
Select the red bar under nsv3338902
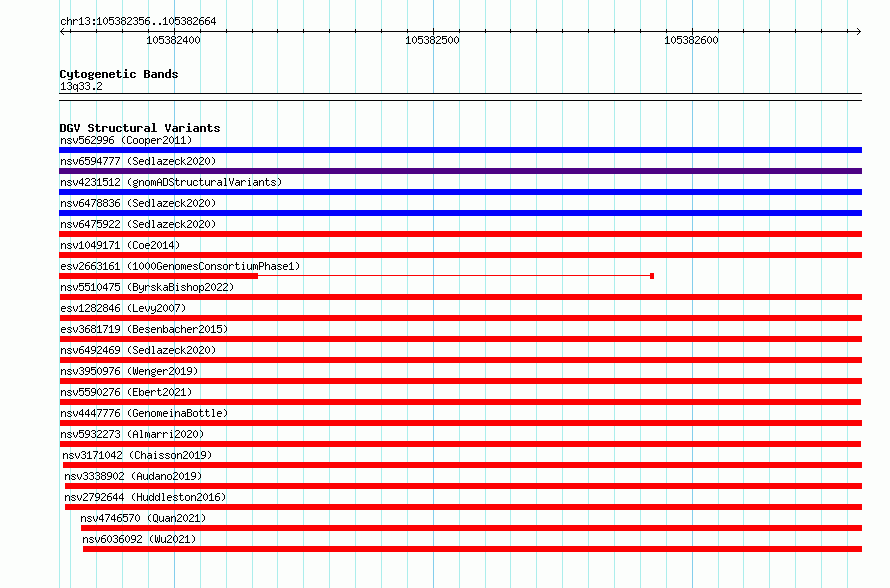point(463,486)
